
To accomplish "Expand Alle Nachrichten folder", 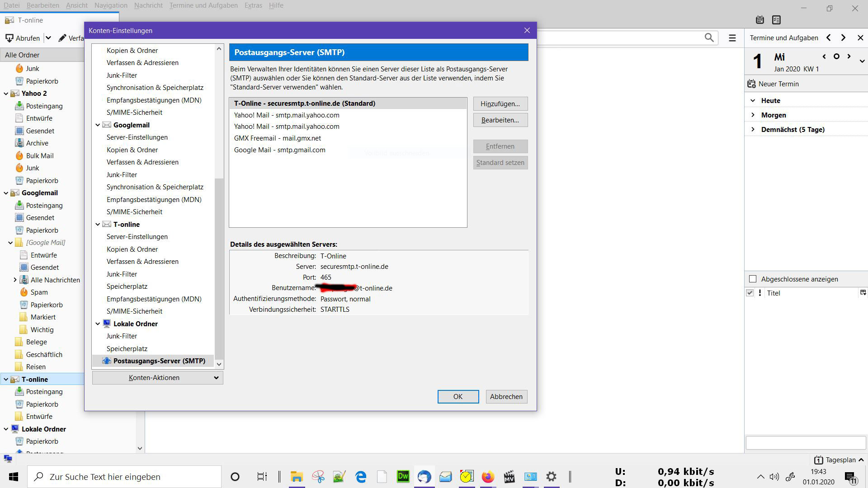I will [15, 280].
